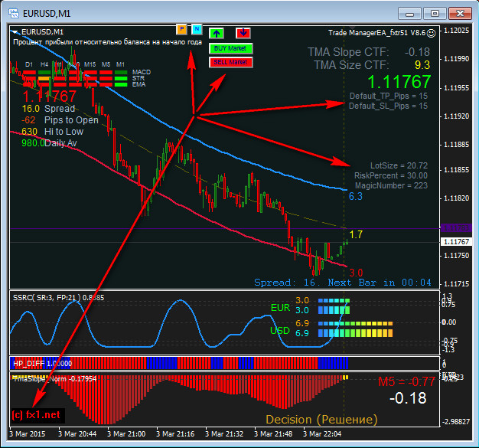
Task: Click the M1 timeframe column header
Action: tap(120, 64)
